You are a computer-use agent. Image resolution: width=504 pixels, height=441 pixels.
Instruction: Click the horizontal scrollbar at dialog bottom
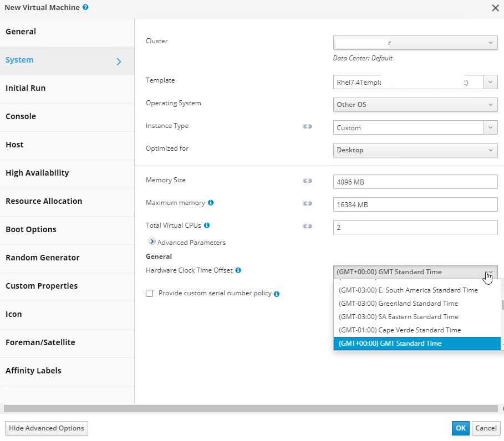coord(250,408)
